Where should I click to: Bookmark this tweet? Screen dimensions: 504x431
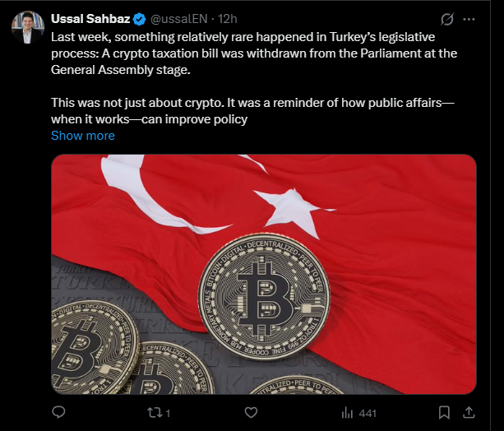444,411
